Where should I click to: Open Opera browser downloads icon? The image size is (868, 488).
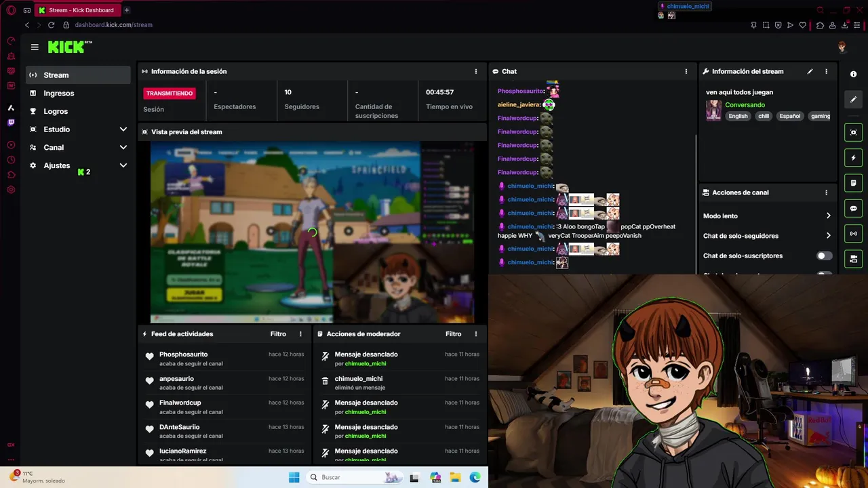click(x=845, y=25)
